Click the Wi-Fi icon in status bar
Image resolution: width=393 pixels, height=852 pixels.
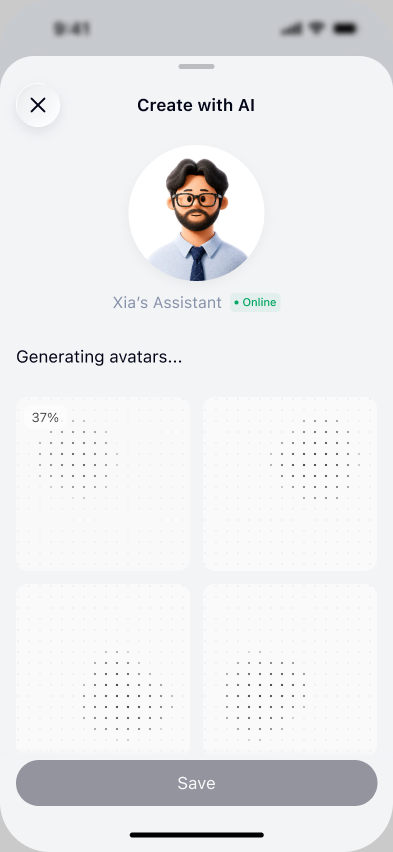pos(317,28)
